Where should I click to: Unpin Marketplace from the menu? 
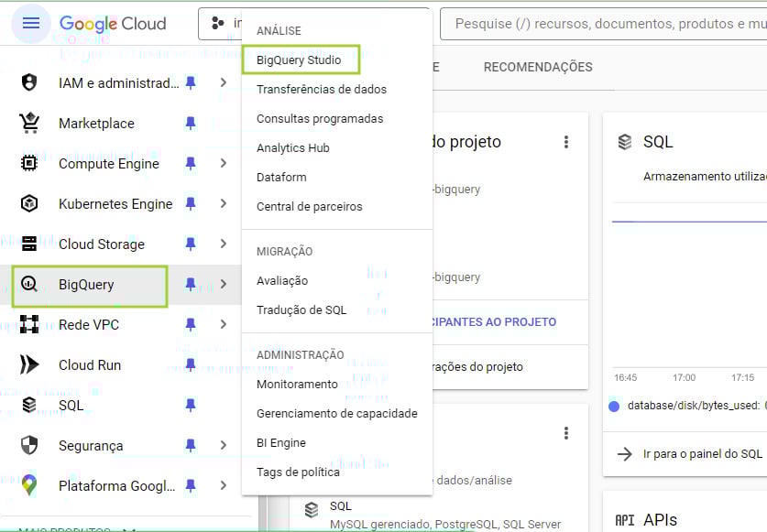click(191, 123)
